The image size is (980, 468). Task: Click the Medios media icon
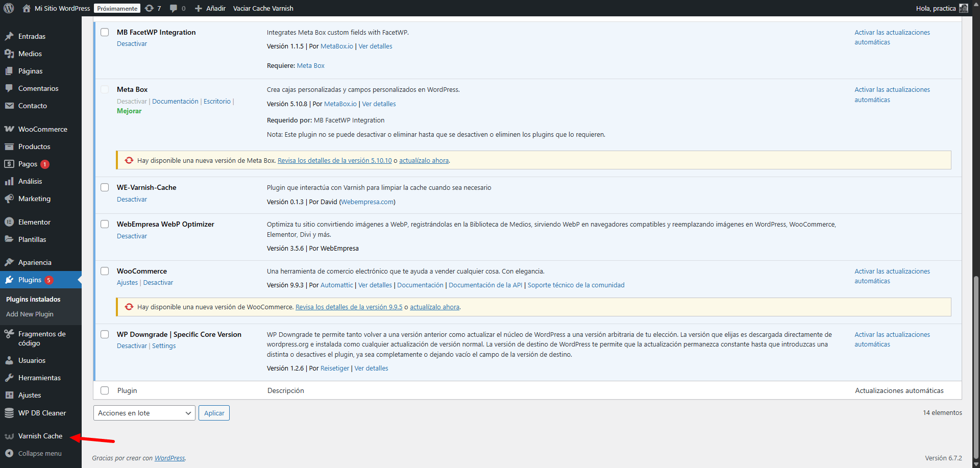point(9,54)
